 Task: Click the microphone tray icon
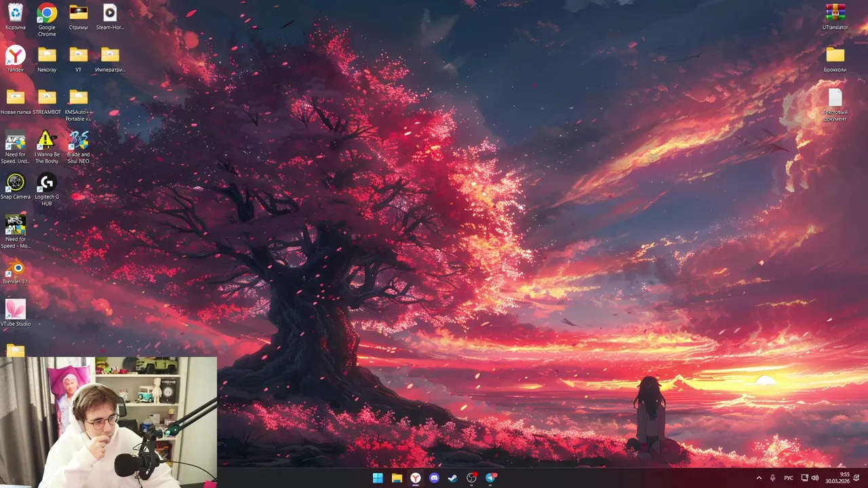772,478
